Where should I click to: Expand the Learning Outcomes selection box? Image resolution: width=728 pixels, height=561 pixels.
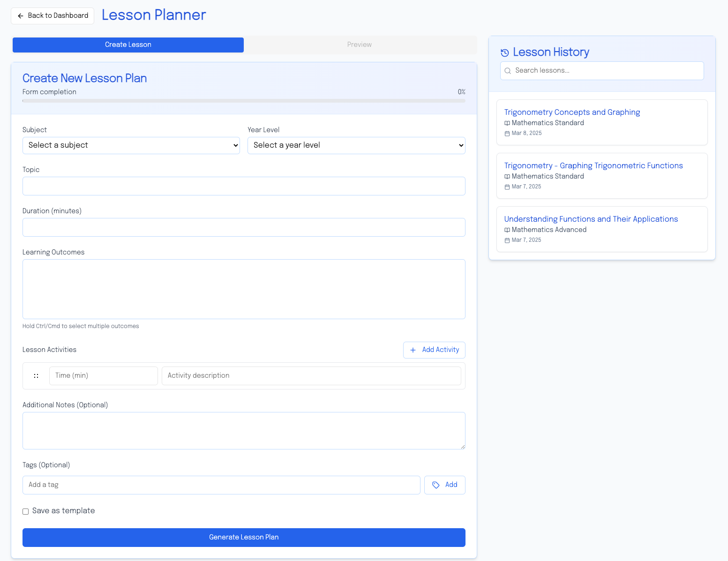coord(244,289)
